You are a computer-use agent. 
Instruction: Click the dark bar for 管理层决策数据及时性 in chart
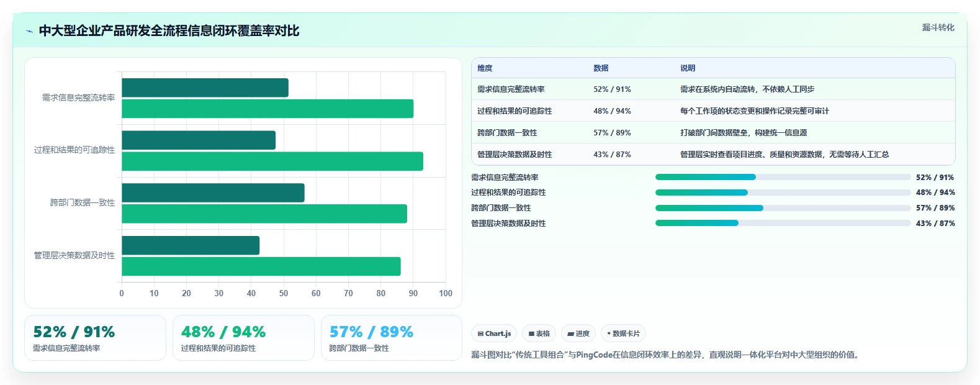tap(191, 245)
